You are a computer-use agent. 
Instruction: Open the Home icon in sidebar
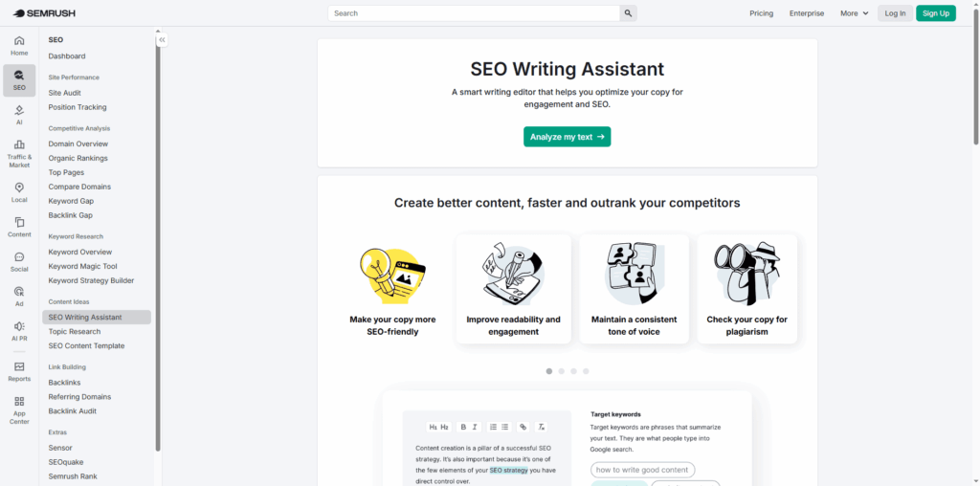(x=19, y=41)
